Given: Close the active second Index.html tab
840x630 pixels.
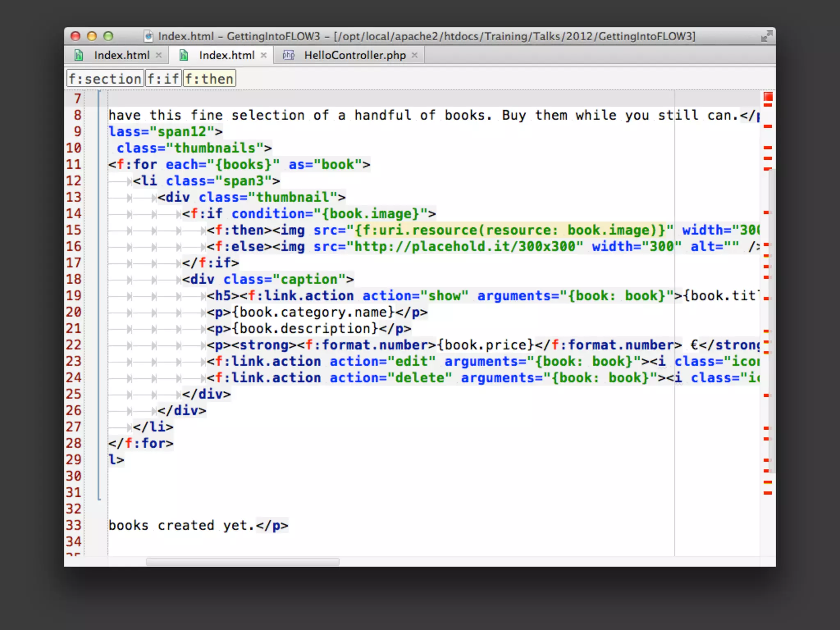Looking at the screenshot, I should [264, 55].
